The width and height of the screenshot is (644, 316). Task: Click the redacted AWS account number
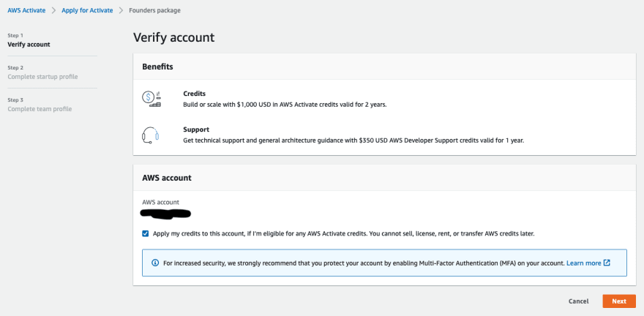click(x=165, y=214)
